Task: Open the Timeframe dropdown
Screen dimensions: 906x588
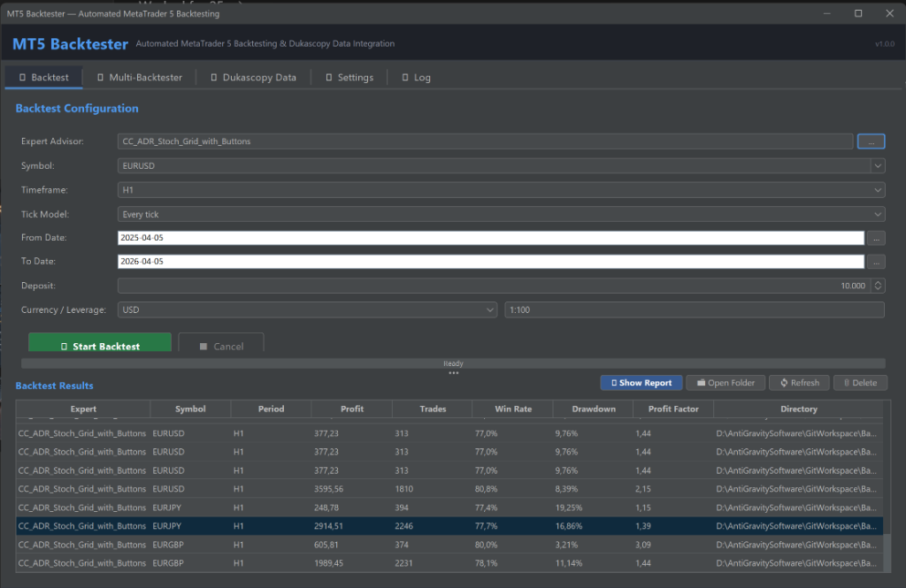Action: tap(877, 189)
